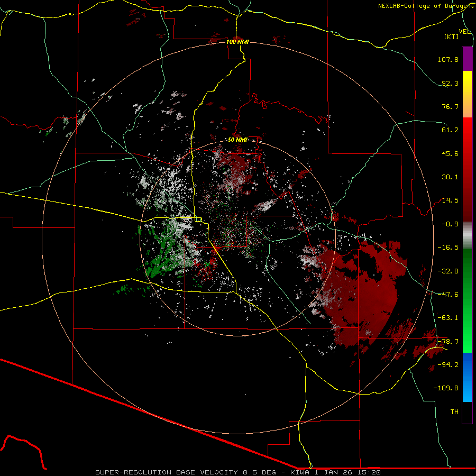This screenshot has height=476, width=476.
Task: Click the yellow-orange segment of the color bar
Action: pos(467,94)
